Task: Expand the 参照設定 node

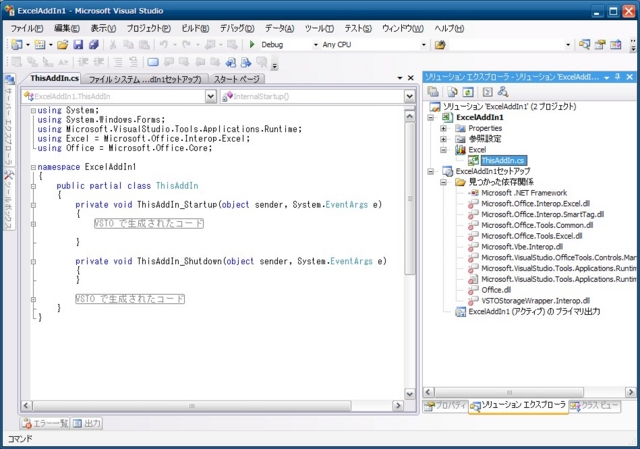Action: pyautogui.click(x=443, y=139)
